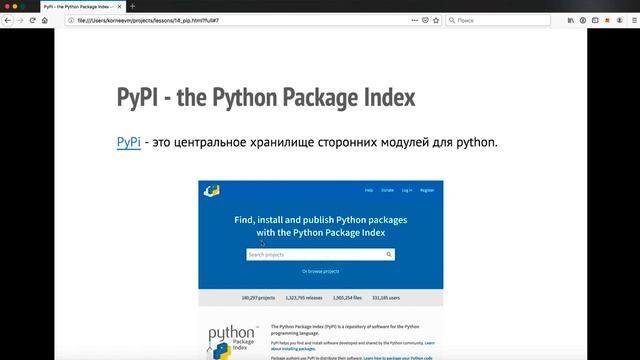This screenshot has width=640, height=360.
Task: Click the PyPI website screenshot image
Action: (321, 270)
